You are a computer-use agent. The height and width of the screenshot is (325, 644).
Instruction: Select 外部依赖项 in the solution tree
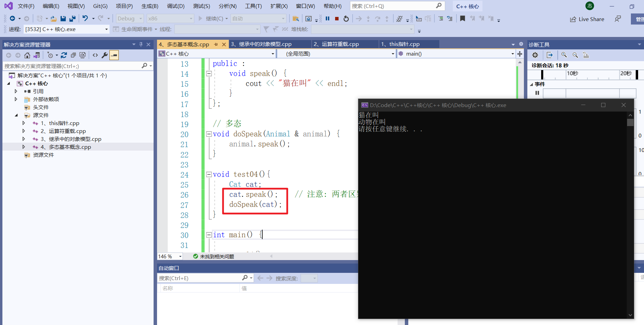pyautogui.click(x=46, y=99)
